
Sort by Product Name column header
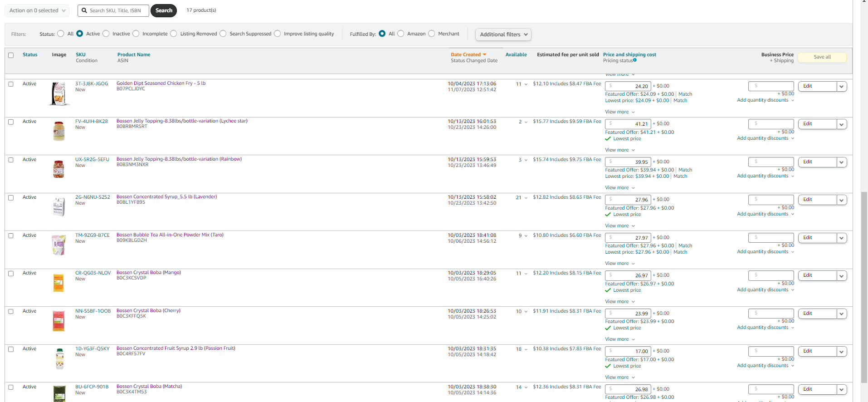pos(134,55)
